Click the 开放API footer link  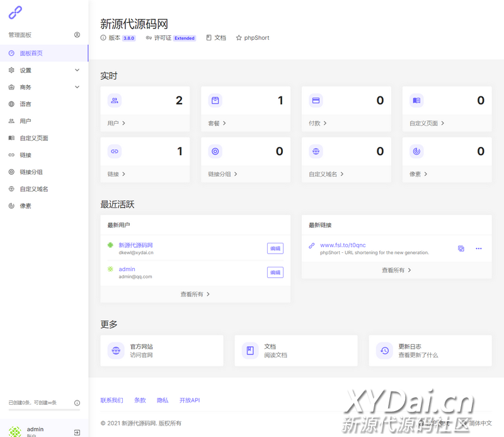tap(189, 400)
